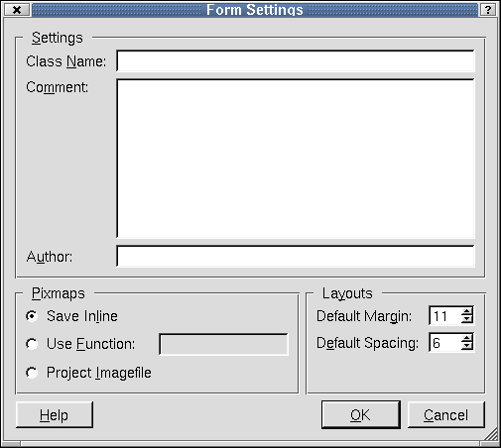
Task: Select the Save Inline radio button
Action: point(32,316)
